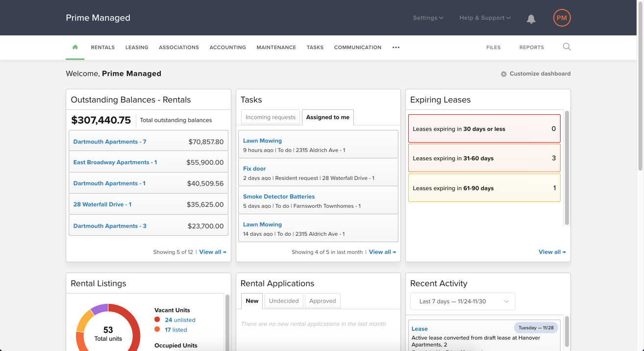
Task: Open Lawn Mowing task from 14 days ago
Action: [x=262, y=225]
